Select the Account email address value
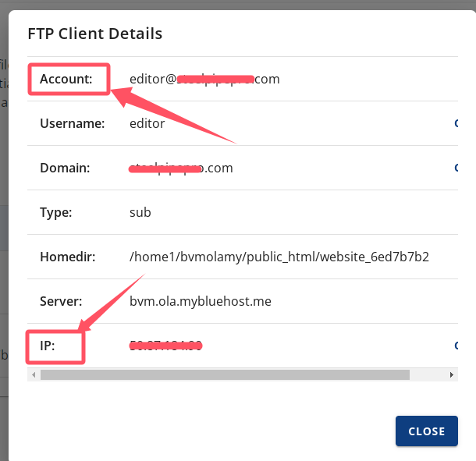476x461 pixels. (204, 79)
